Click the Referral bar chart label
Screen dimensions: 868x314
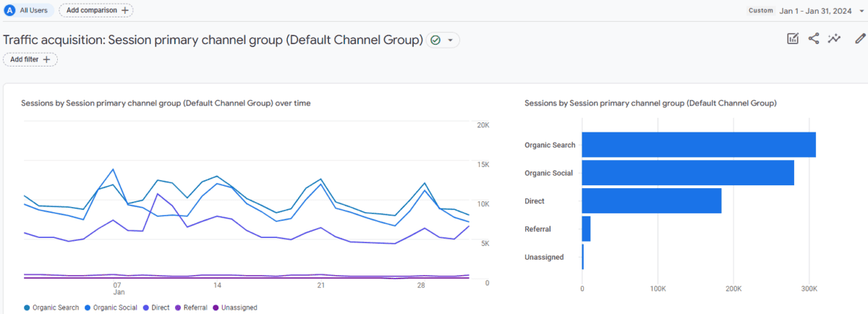pos(537,229)
